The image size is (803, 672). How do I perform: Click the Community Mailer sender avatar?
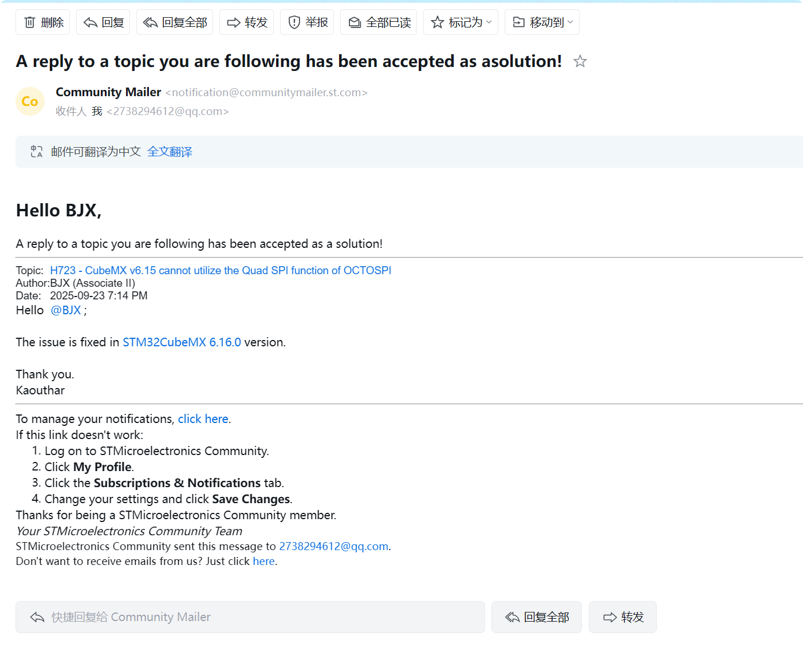pos(30,101)
